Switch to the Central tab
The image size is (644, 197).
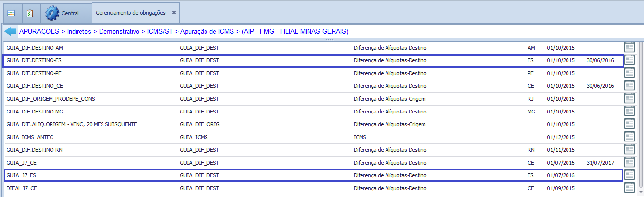[66, 13]
